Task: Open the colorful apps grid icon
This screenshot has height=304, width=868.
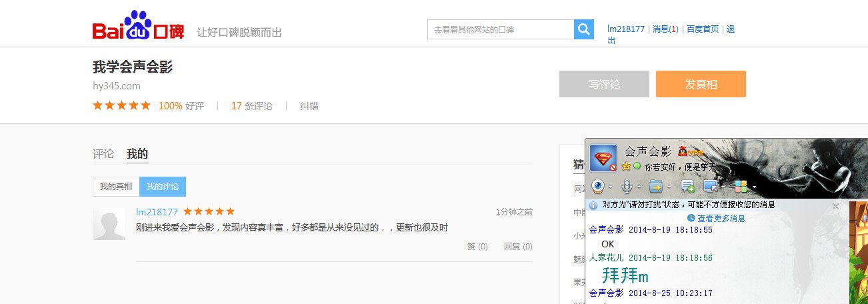Action: (741, 186)
